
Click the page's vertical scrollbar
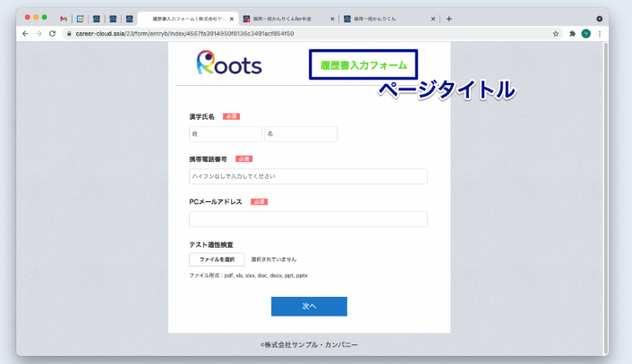pos(605,199)
